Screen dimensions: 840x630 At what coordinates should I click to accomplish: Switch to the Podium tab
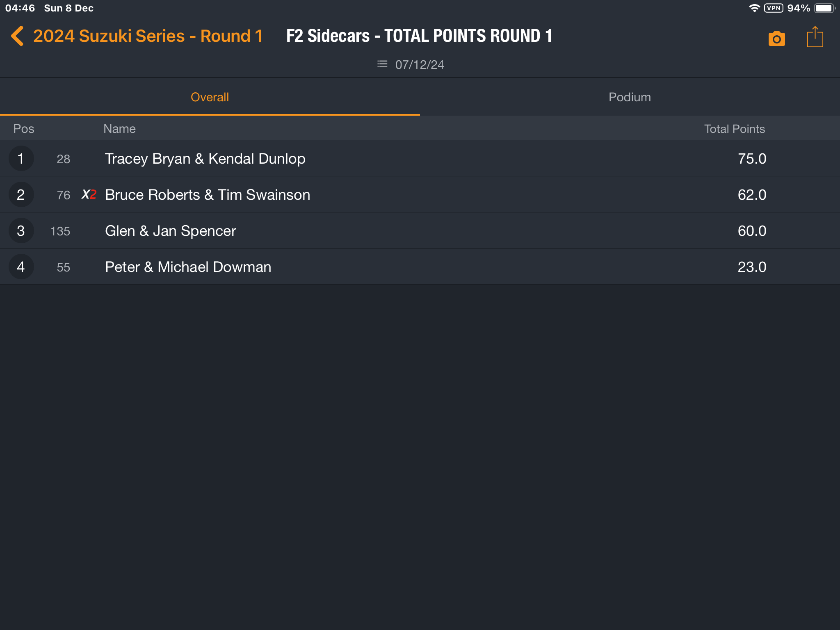tap(630, 97)
